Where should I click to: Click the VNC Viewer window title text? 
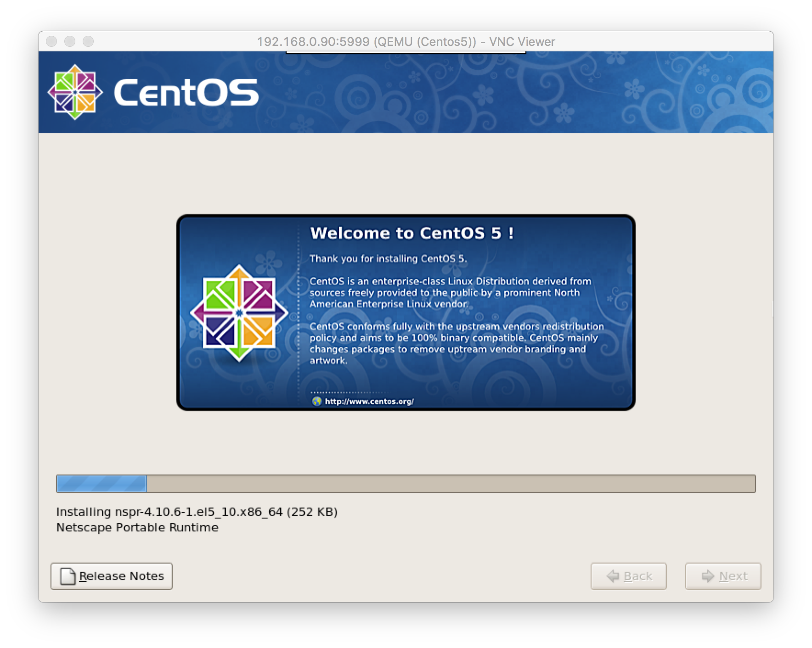(406, 42)
